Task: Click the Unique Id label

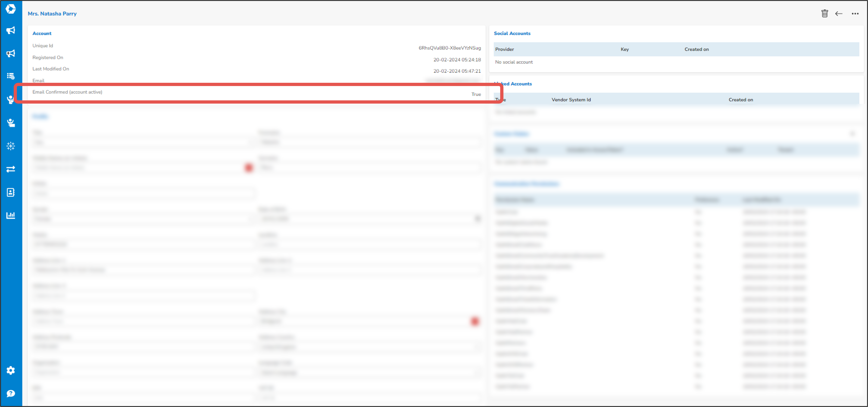Action: tap(43, 46)
